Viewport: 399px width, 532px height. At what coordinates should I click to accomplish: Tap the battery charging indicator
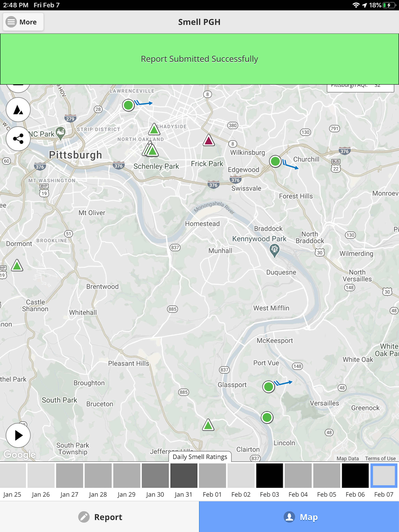coord(389,5)
